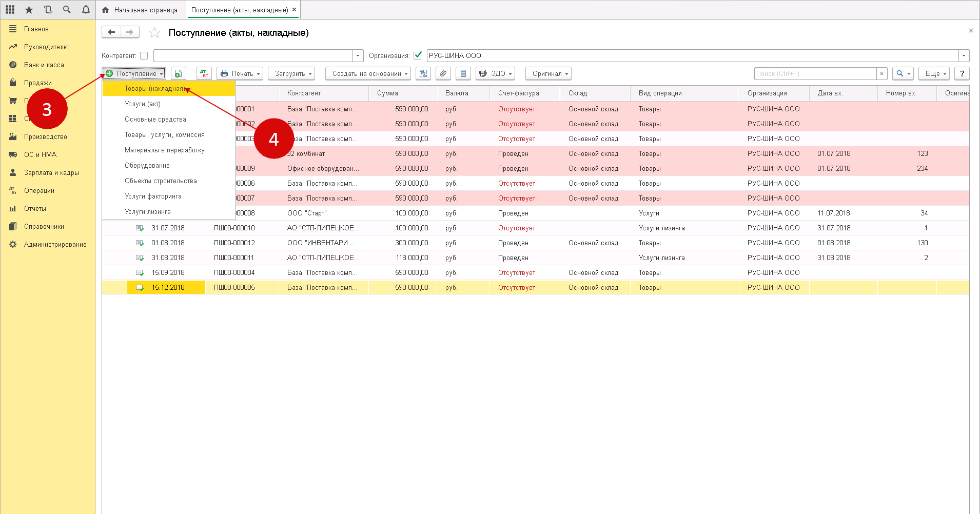Click the Дт/Кт postings icon

[204, 74]
